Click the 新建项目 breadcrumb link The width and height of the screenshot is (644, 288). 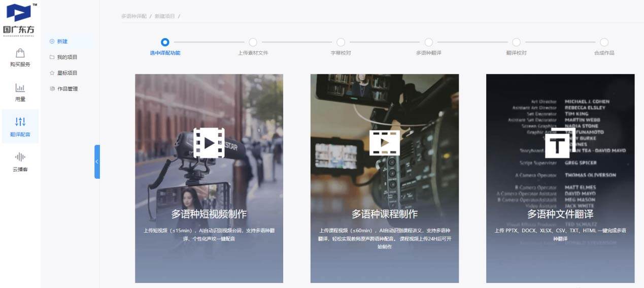165,16
